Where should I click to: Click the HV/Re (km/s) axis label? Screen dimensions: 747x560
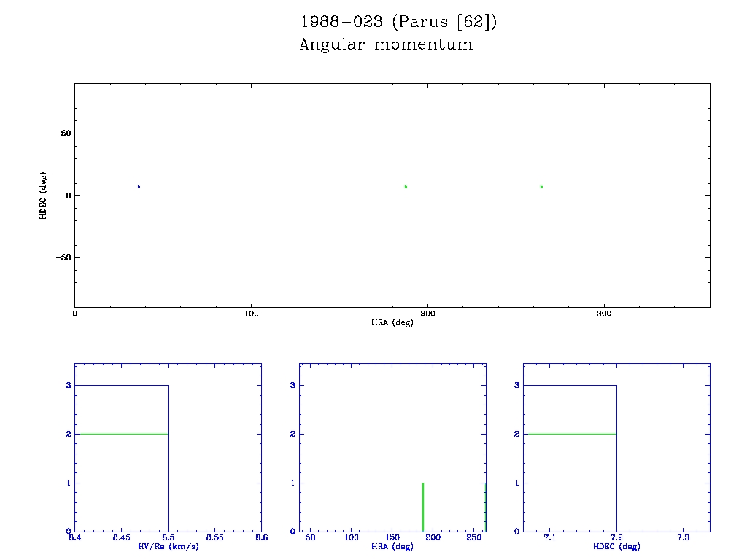[x=168, y=546]
